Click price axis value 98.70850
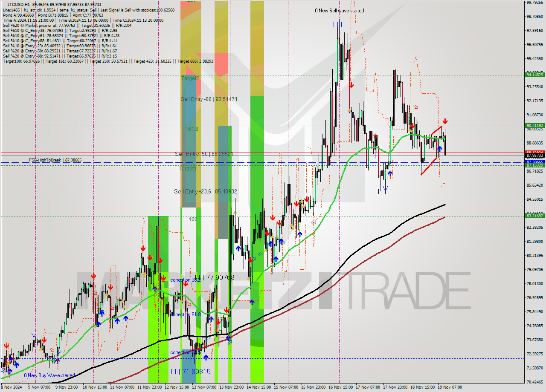This screenshot has height=392, width=546. [x=535, y=16]
